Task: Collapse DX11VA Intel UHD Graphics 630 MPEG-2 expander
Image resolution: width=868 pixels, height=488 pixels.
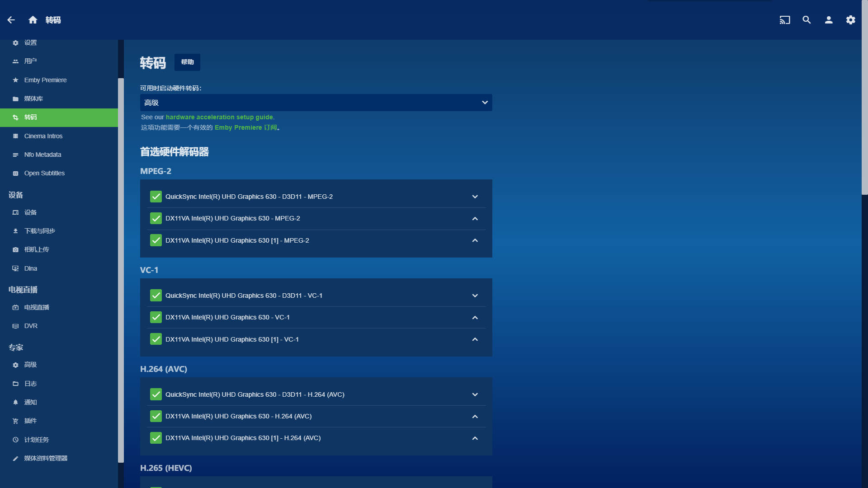Action: tap(475, 218)
